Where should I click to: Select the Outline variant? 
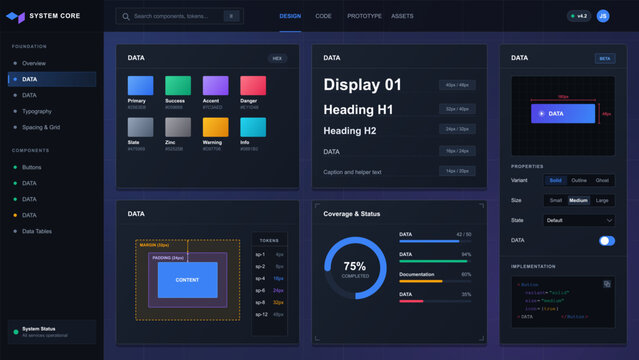[x=579, y=180]
